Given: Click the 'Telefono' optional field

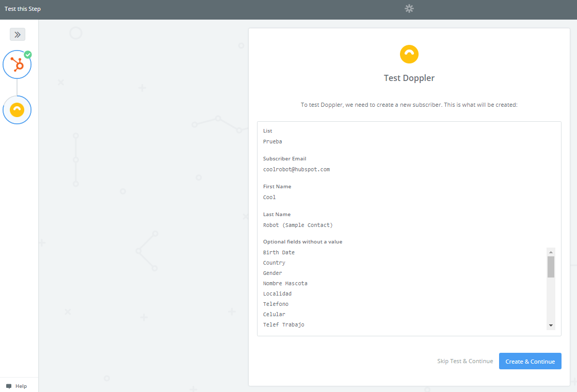Looking at the screenshot, I should (276, 304).
